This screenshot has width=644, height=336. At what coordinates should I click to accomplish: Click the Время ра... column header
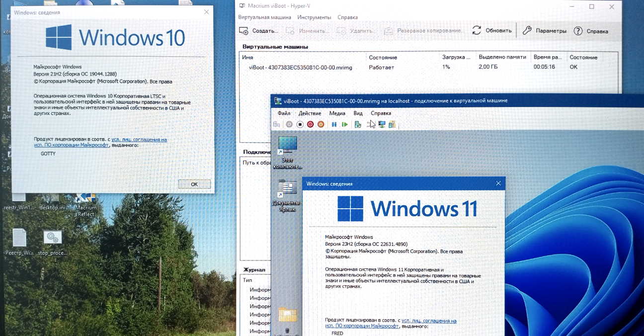pos(548,57)
